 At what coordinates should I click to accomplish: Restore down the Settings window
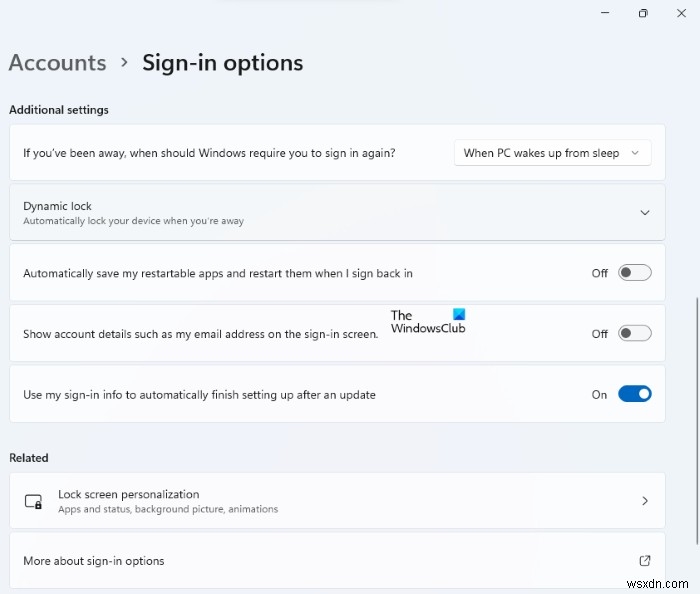[643, 13]
